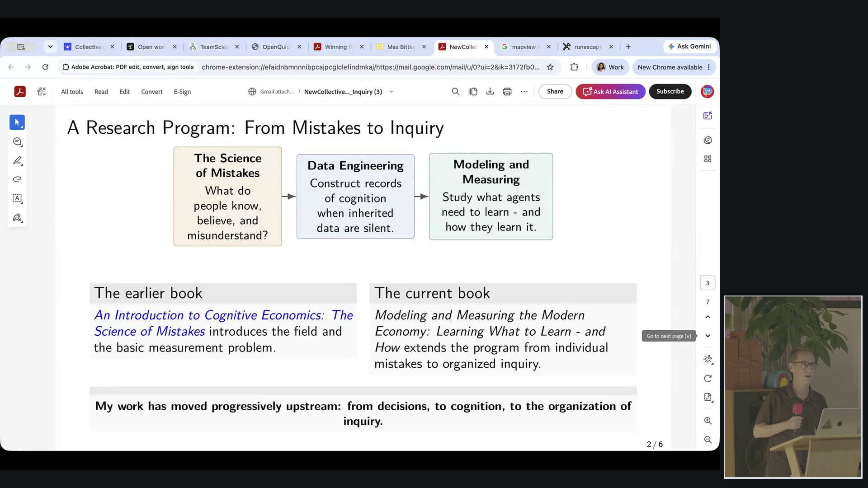Reload the page with refresh icon
This screenshot has height=488, width=868.
coord(45,67)
